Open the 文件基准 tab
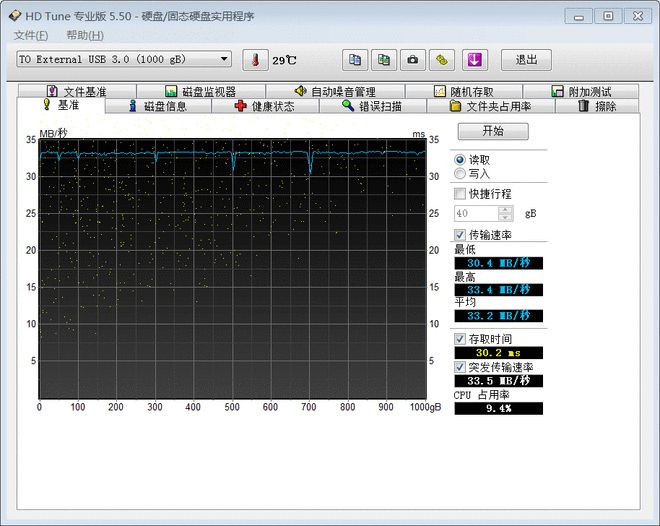660x526 pixels. pos(77,91)
